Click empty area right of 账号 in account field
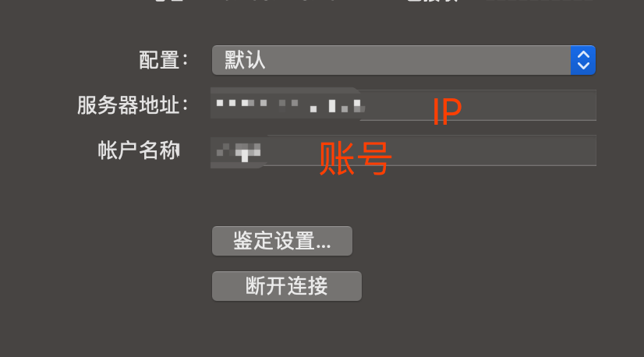The height and width of the screenshot is (357, 644). [x=493, y=150]
